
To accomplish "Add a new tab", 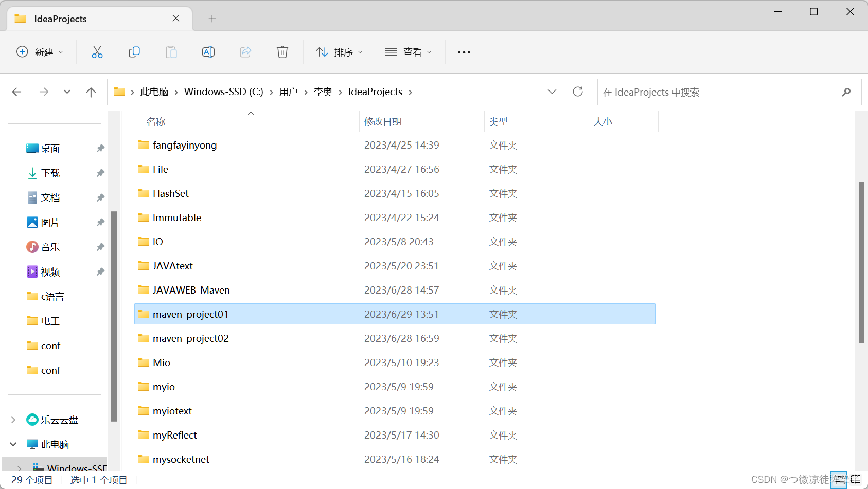I will click(x=212, y=19).
